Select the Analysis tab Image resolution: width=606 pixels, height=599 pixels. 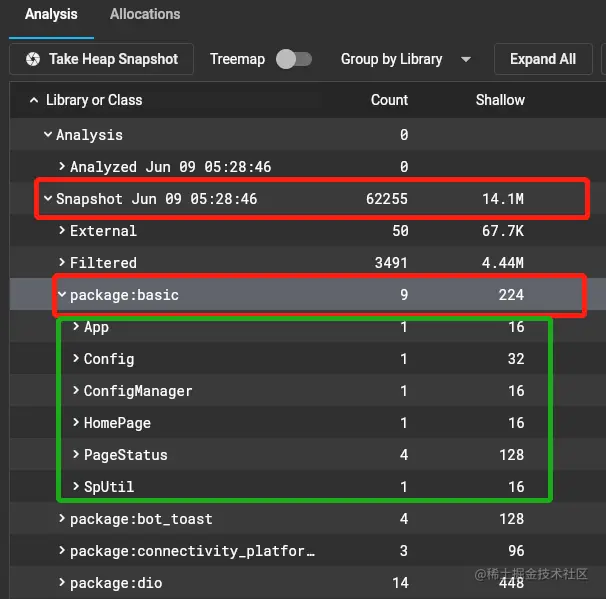click(51, 14)
